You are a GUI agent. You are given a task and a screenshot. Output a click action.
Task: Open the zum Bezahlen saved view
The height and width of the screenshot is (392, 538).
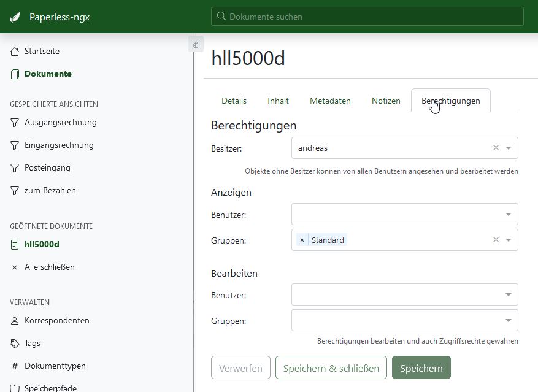pos(50,191)
